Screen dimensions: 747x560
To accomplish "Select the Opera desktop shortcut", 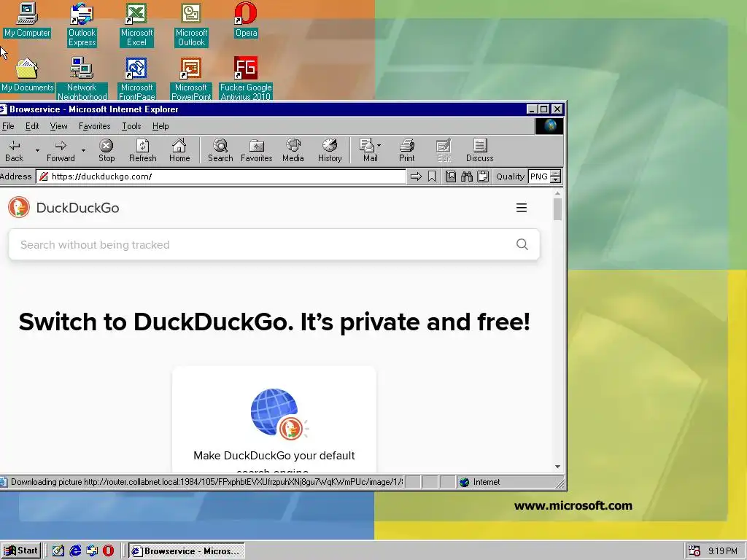I will pos(246,20).
